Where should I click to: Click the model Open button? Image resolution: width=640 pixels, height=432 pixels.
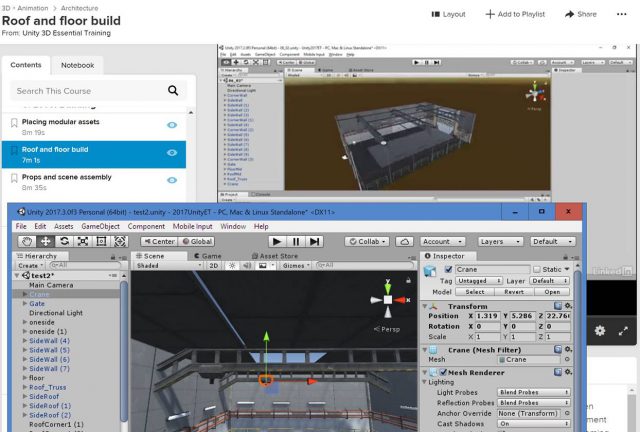(552, 292)
